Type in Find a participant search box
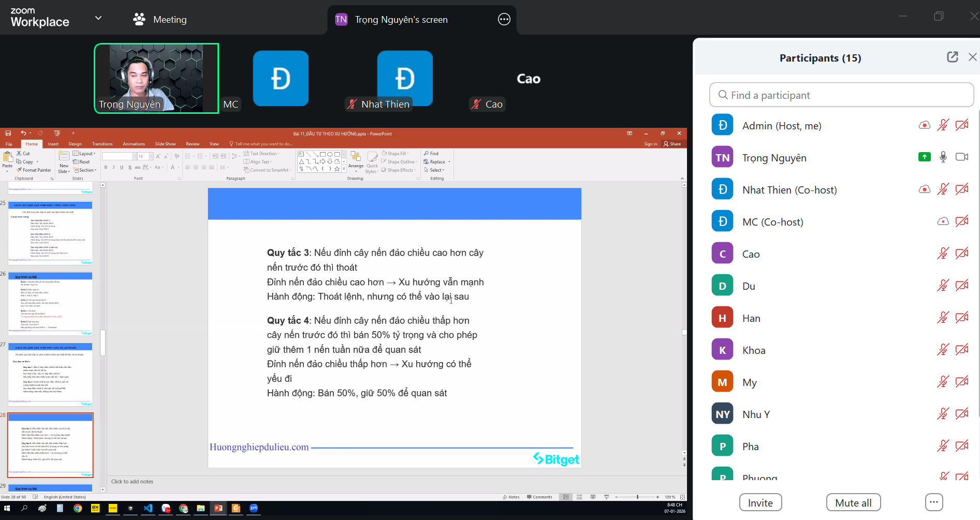Screen dimensions: 980x520 tap(841, 95)
